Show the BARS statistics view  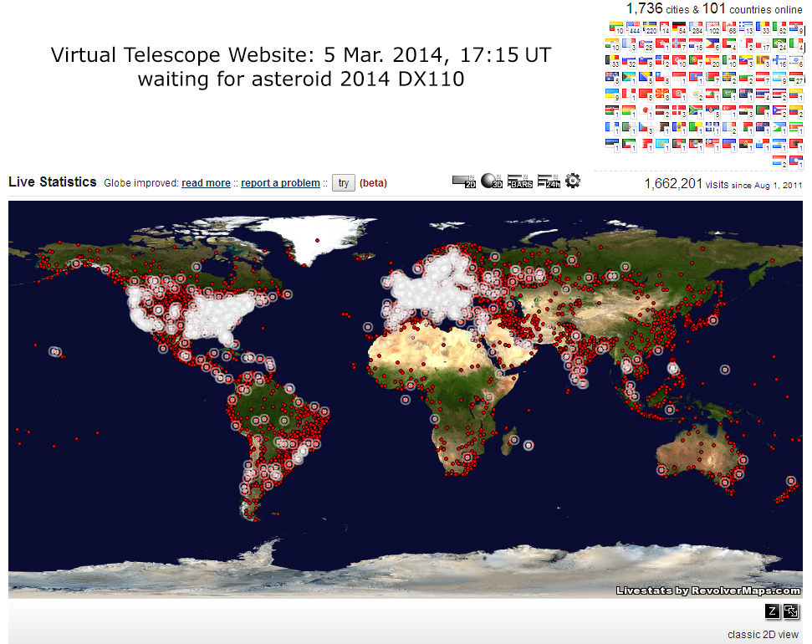(519, 181)
